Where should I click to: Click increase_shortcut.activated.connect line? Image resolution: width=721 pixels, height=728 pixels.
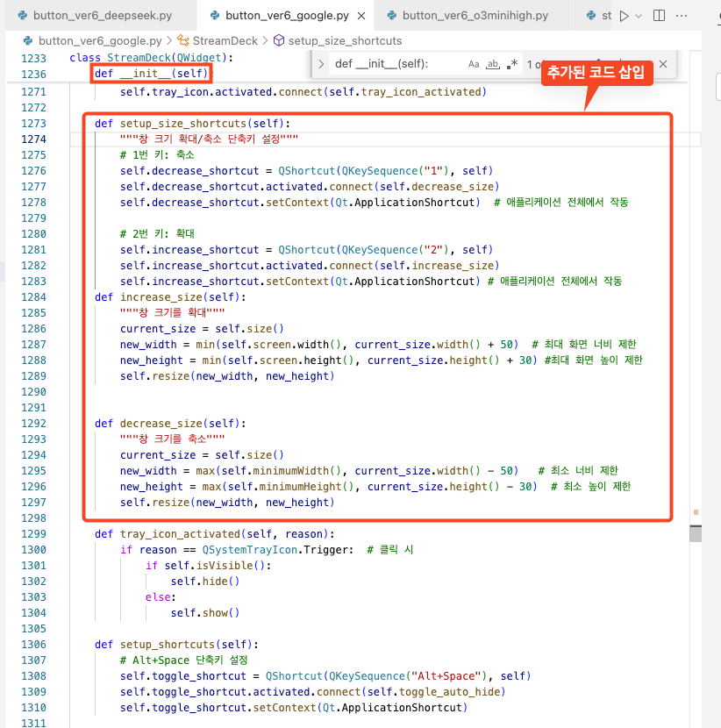(x=310, y=266)
